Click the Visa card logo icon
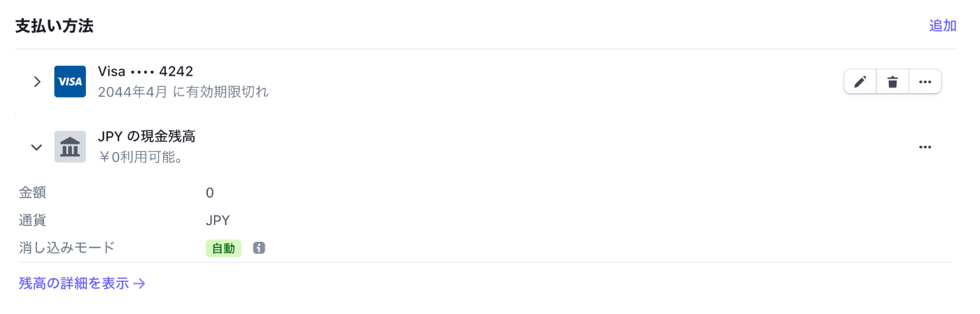 point(70,81)
